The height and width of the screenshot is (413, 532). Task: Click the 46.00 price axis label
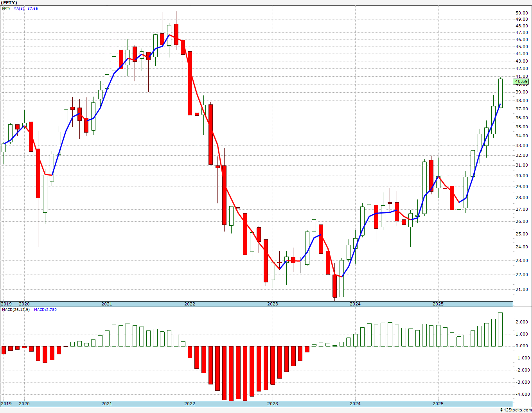[x=521, y=40]
